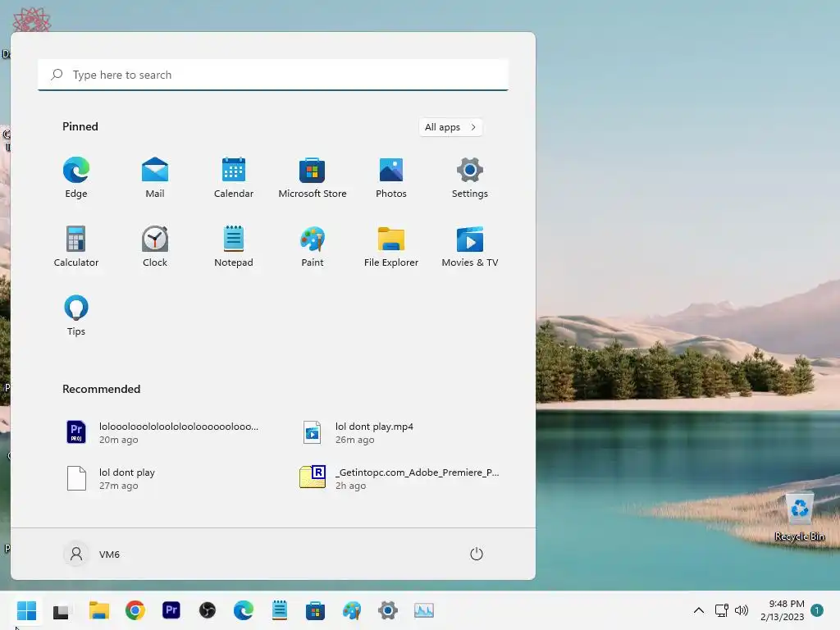The height and width of the screenshot is (630, 840).
Task: Select the Recycle Bin desktop icon
Action: (799, 517)
